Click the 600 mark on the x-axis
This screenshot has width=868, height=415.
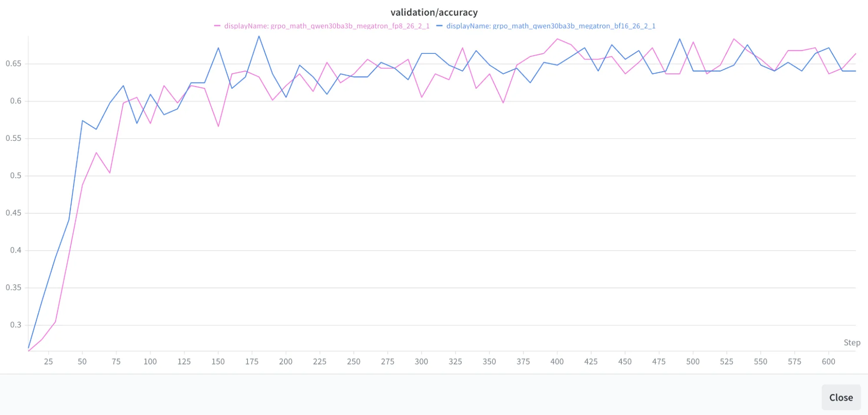(x=828, y=362)
